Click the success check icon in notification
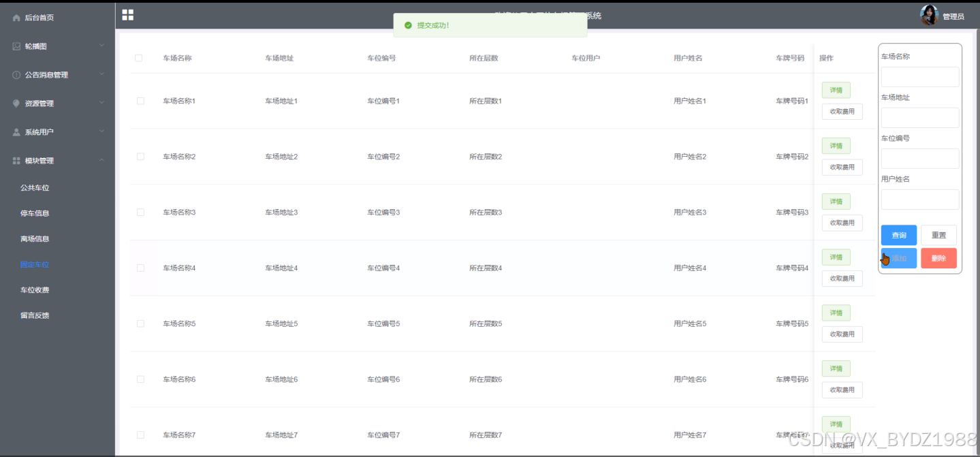 pos(408,25)
